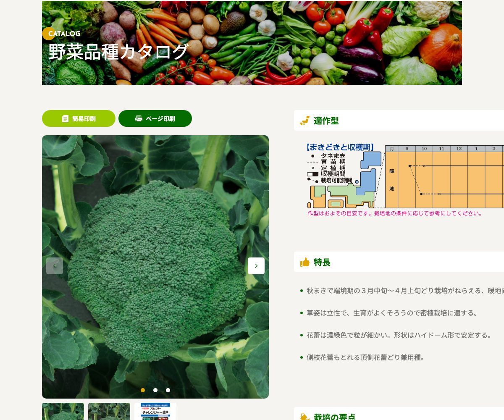This screenshot has height=420, width=504.
Task: Go to the next broccoli photo
Action: coord(256,266)
